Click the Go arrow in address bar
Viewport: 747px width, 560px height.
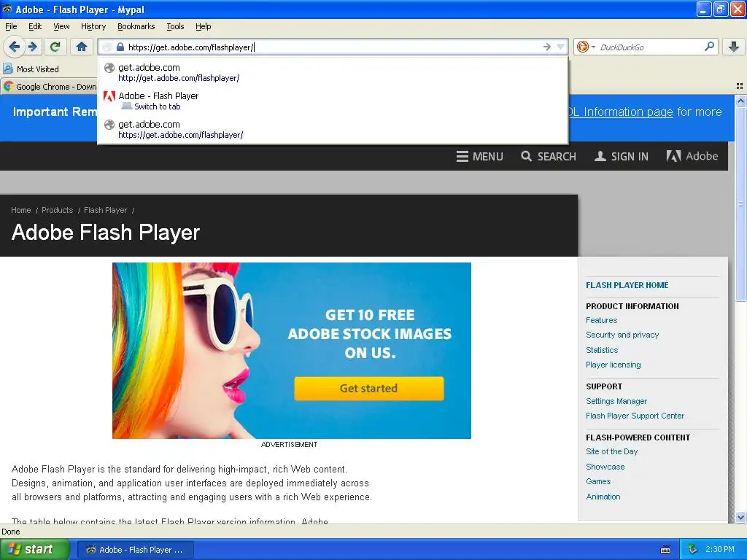546,47
